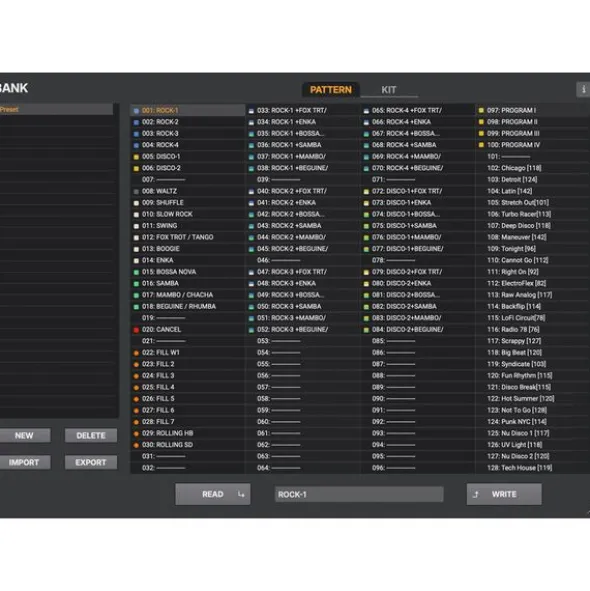Click marker next to 036: ROCK-1 +SAMBA
Image resolution: width=590 pixels, height=591 pixels.
(x=251, y=145)
